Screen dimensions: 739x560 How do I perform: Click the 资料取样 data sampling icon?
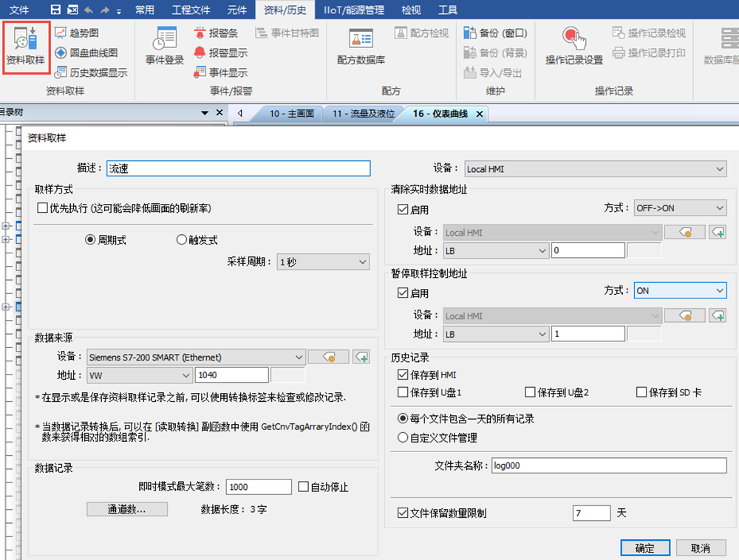click(x=25, y=46)
